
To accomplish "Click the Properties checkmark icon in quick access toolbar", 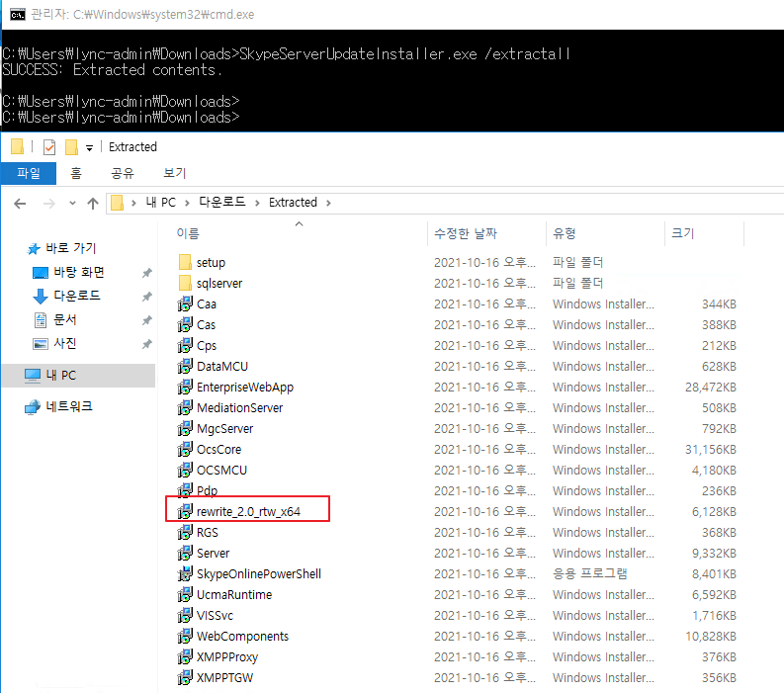I will (x=49, y=147).
